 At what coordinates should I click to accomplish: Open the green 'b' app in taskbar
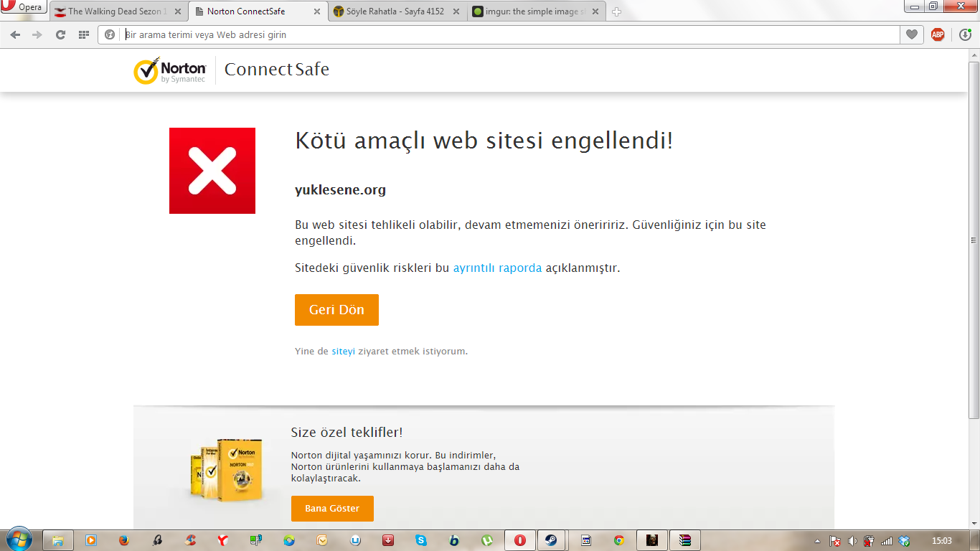pos(454,540)
